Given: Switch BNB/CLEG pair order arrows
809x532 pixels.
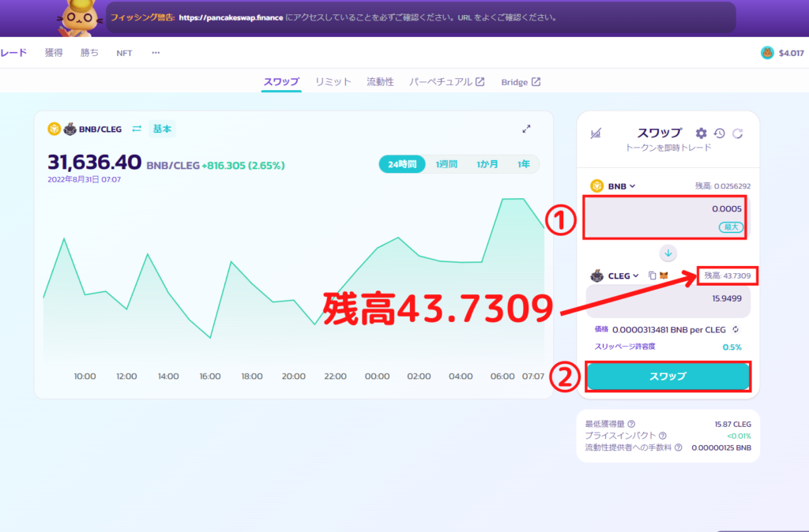Looking at the screenshot, I should 137,129.
